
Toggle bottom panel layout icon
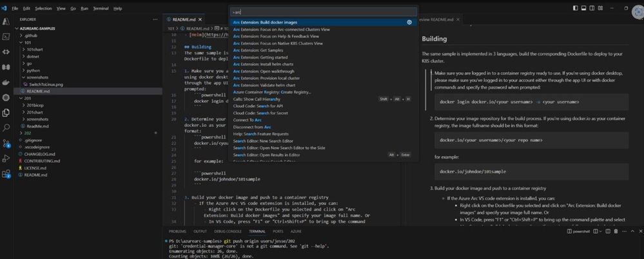click(583, 8)
